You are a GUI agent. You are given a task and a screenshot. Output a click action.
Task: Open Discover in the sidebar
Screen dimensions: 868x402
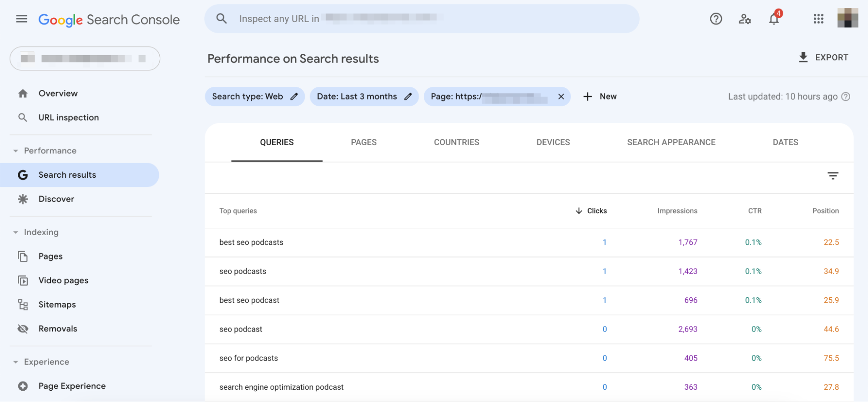coord(56,199)
